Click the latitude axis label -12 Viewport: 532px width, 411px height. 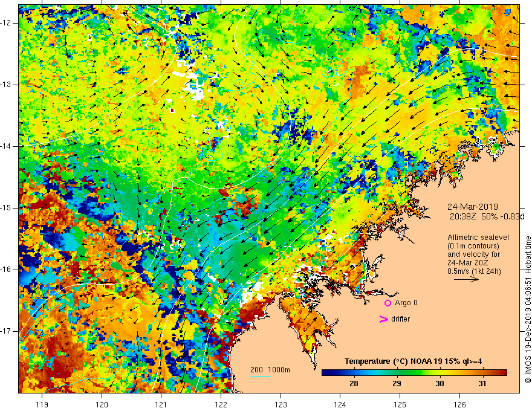pos(6,23)
